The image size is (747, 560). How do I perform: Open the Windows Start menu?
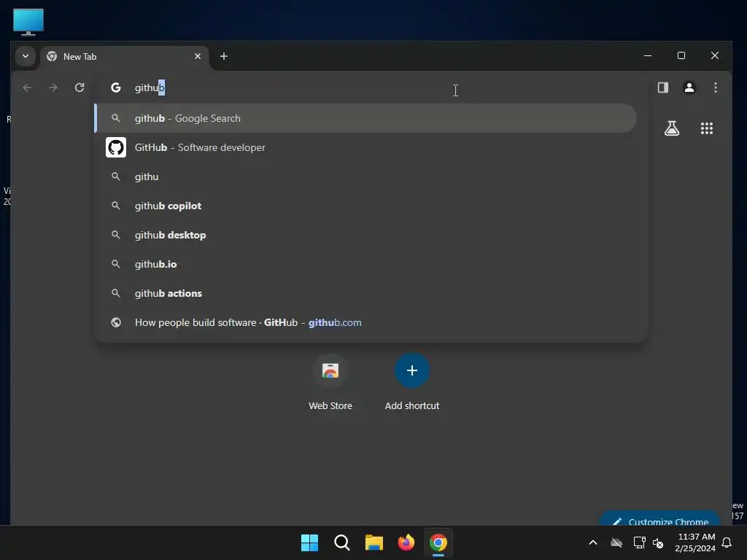point(309,542)
